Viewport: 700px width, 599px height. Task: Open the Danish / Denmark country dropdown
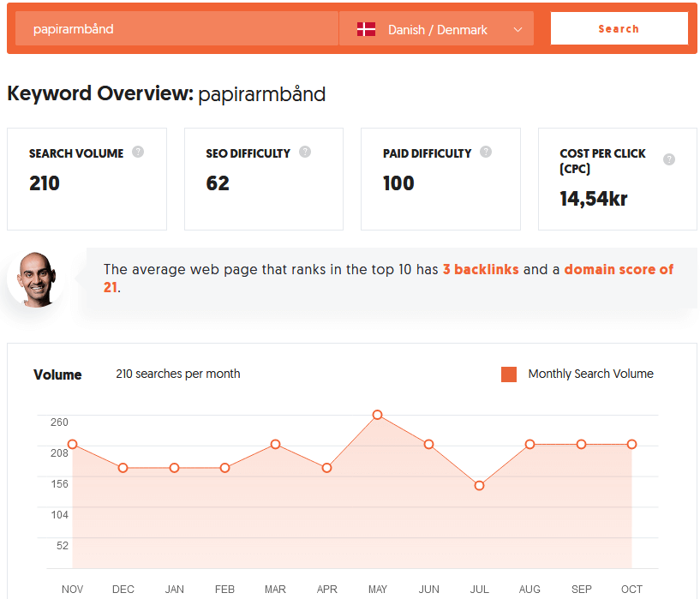click(x=436, y=27)
